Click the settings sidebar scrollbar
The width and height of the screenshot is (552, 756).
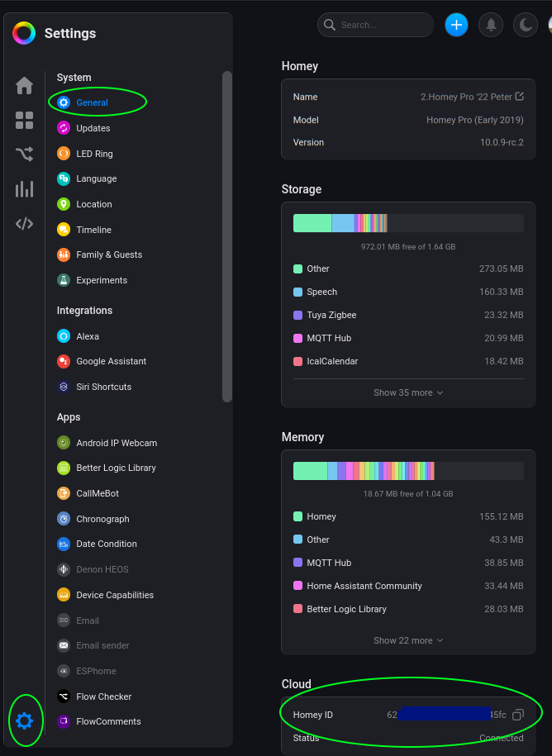pyautogui.click(x=227, y=236)
